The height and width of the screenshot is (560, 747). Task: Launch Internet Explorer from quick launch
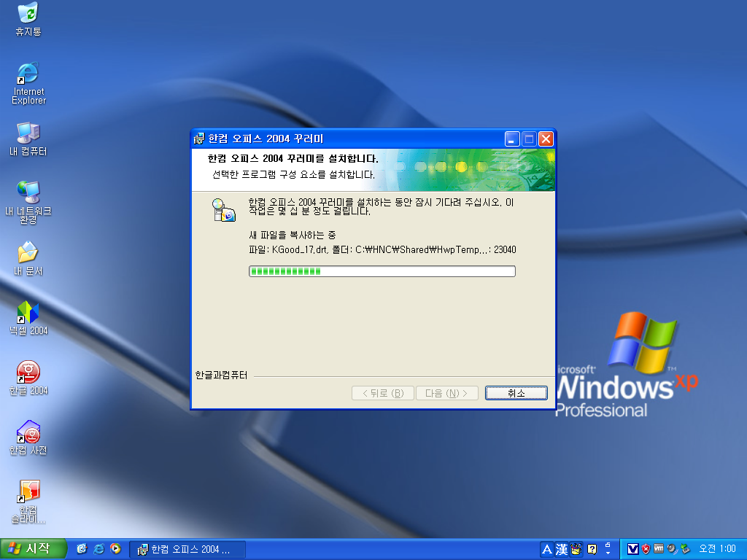(98, 549)
